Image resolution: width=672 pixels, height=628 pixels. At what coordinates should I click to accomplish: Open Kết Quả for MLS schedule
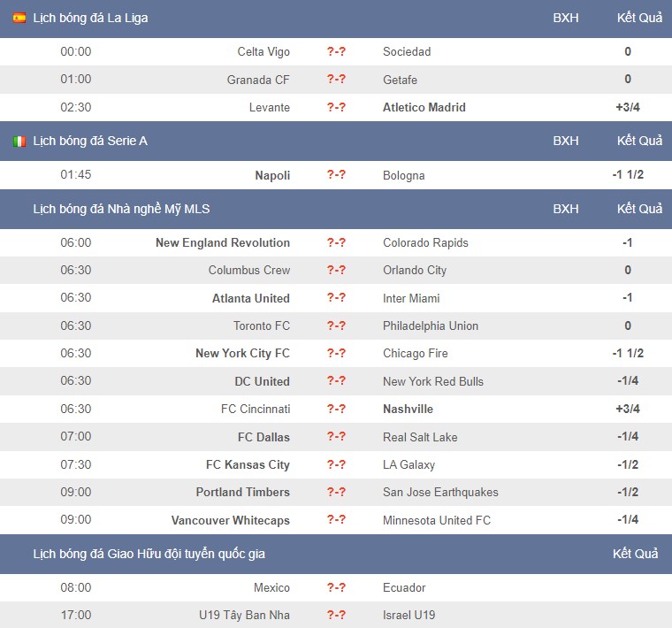click(x=639, y=210)
